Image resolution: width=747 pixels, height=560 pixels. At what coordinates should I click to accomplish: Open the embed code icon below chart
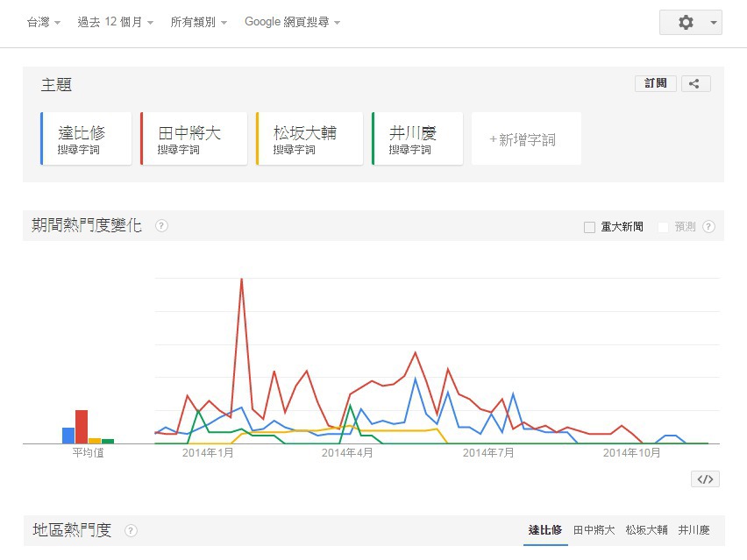pos(705,479)
